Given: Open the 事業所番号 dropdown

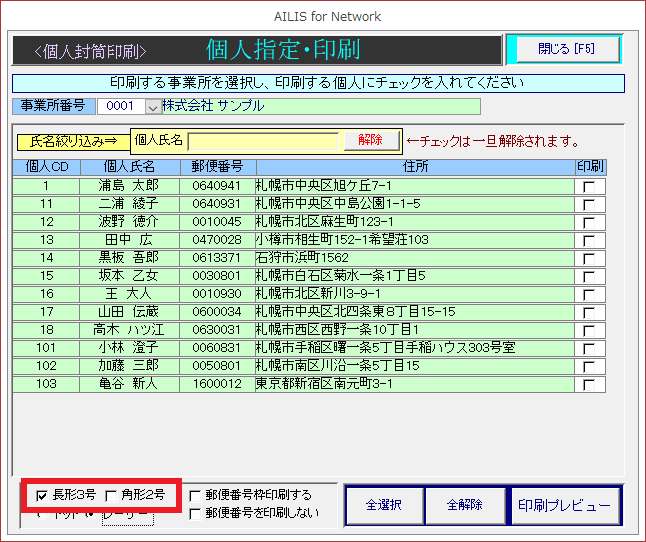Looking at the screenshot, I should point(153,106).
